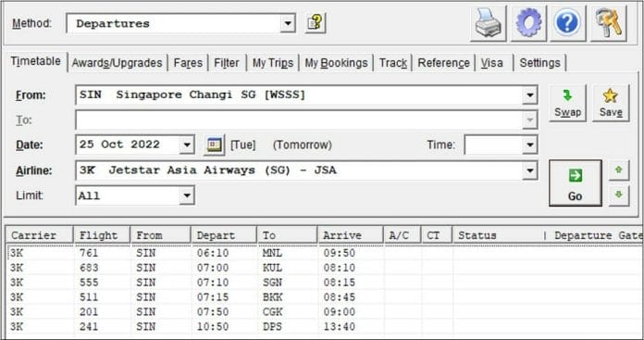Save the search with the star button
The image size is (644, 340).
tap(611, 103)
